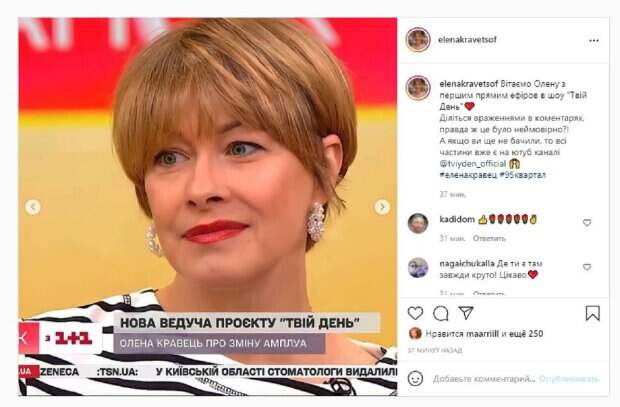Open header profile avatar of elenakravetsof
The width and height of the screenshot is (620, 407).
point(418,40)
